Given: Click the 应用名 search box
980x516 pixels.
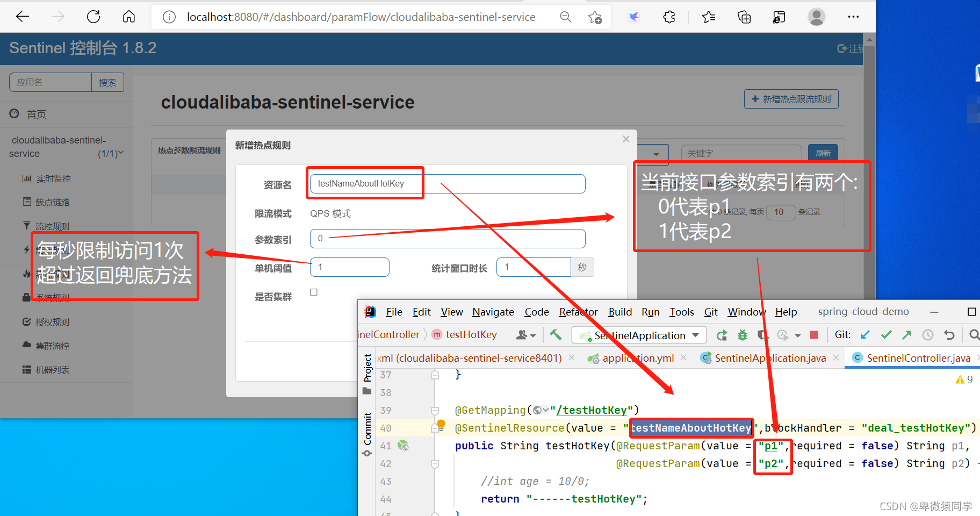Looking at the screenshot, I should click(x=51, y=82).
